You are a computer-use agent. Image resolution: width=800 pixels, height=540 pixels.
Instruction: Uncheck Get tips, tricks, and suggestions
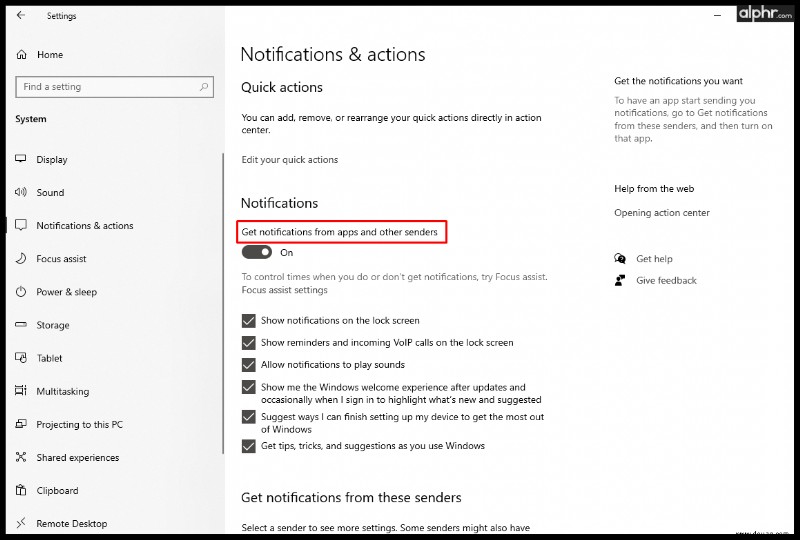click(x=248, y=446)
